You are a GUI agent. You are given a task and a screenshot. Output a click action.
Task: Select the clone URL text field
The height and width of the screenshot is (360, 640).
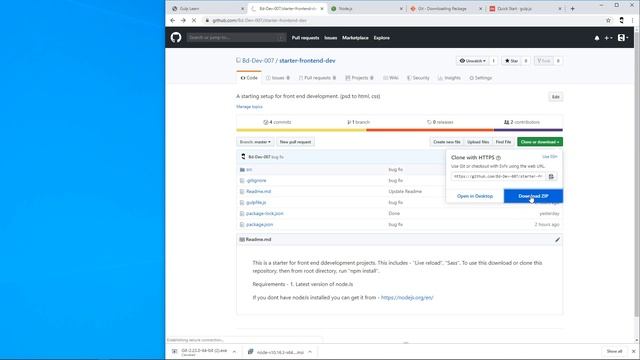click(x=498, y=176)
